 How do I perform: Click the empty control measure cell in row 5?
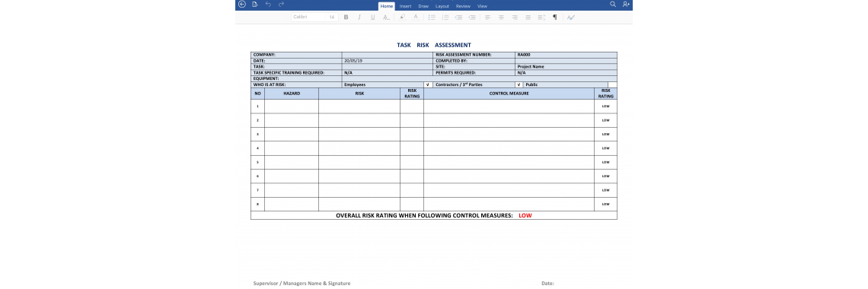[x=509, y=162]
